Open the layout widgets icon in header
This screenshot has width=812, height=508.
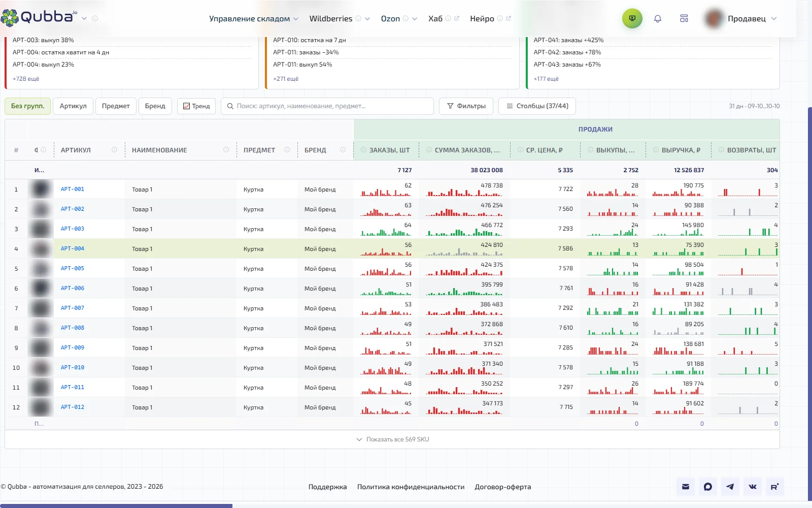[684, 19]
